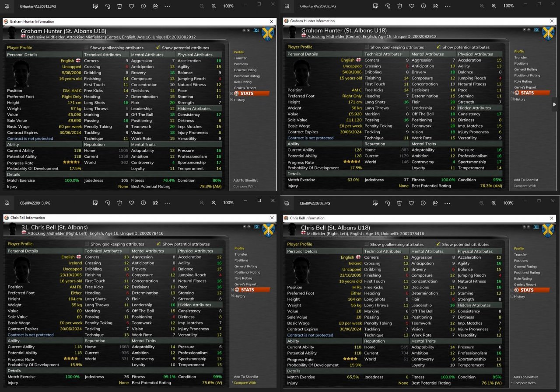560x392 pixels.
Task: Click the camera icon in the CBellPA220702 screenshot
Action: point(537,227)
